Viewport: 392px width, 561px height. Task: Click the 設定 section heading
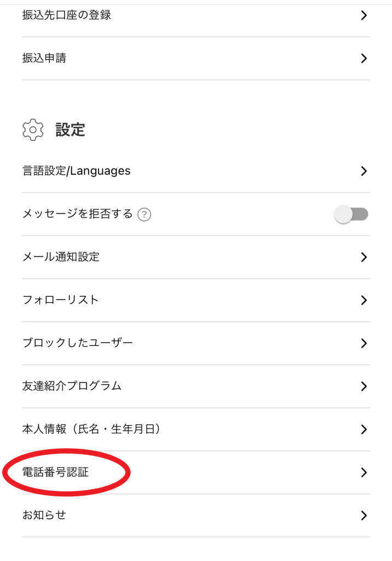[x=70, y=130]
